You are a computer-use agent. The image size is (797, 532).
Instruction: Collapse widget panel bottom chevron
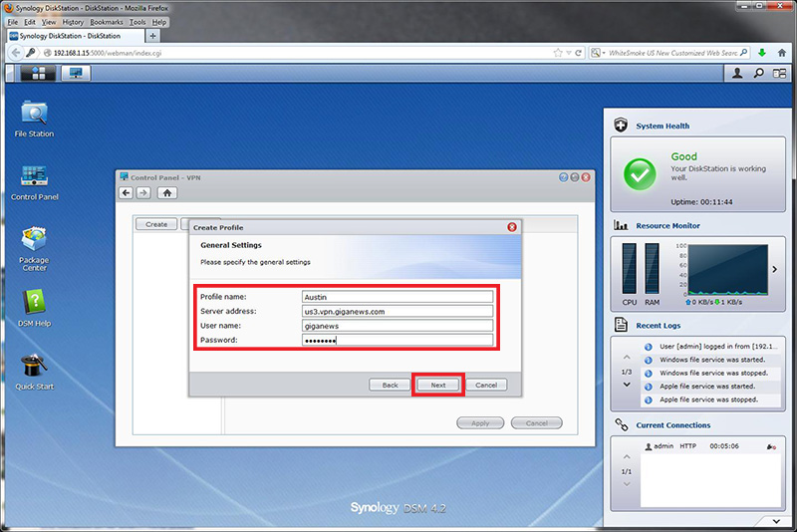[x=776, y=521]
